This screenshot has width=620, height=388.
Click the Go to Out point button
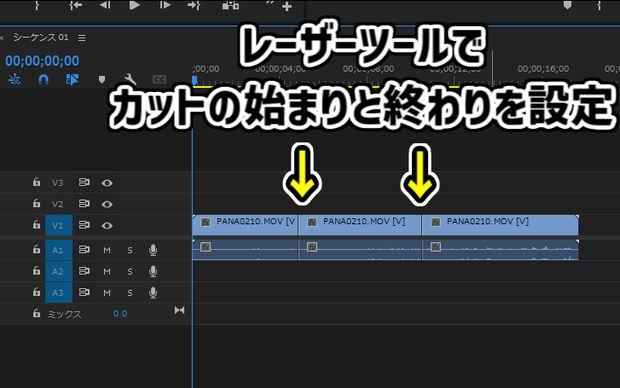pos(194,5)
